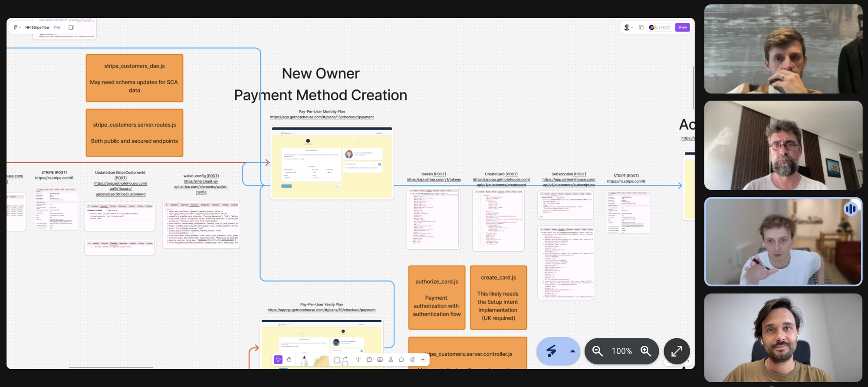Expand the user avatar dropdown
This screenshot has width=868, height=387.
tap(628, 27)
